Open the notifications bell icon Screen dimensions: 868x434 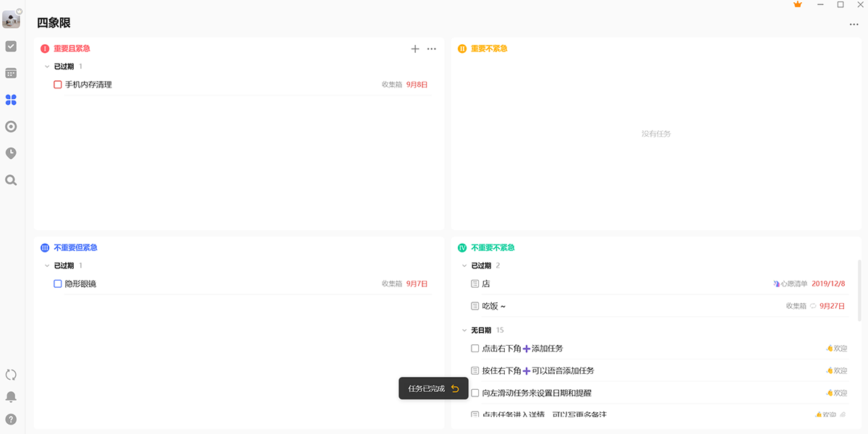pos(11,397)
